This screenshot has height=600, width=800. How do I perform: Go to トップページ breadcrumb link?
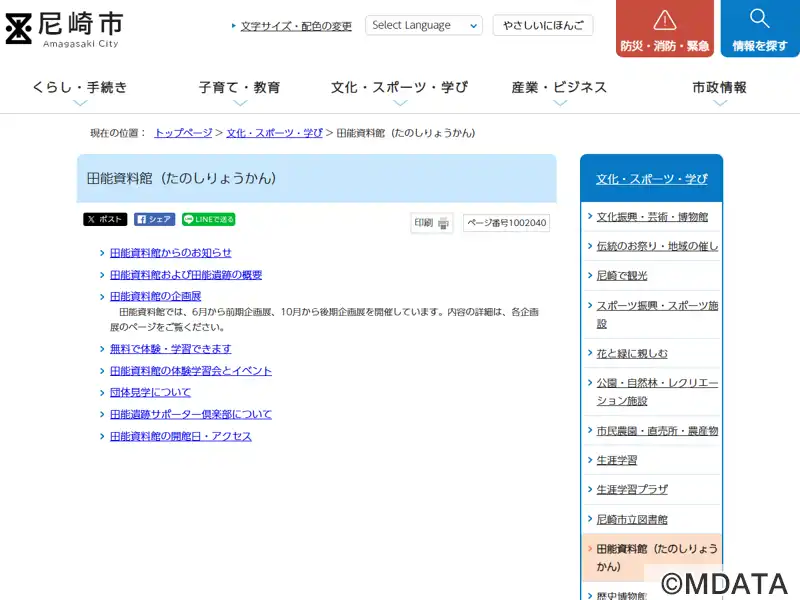[x=183, y=132]
